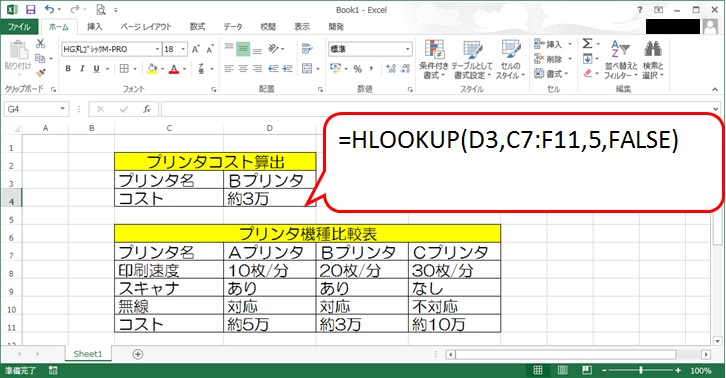This screenshot has width=726, height=378.
Task: Click increase decimal icon
Action: coord(391,69)
